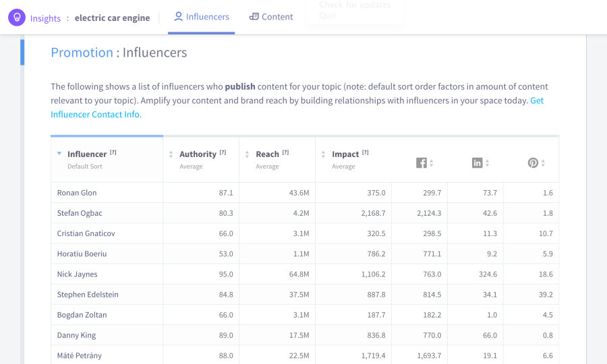Sort by LinkedIn impact arrows
607x364 pixels.
pyautogui.click(x=487, y=163)
